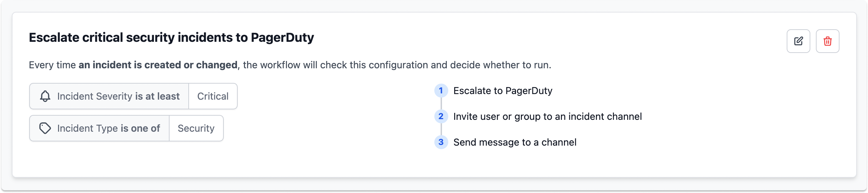Click the workflow description sentence

tap(290, 65)
